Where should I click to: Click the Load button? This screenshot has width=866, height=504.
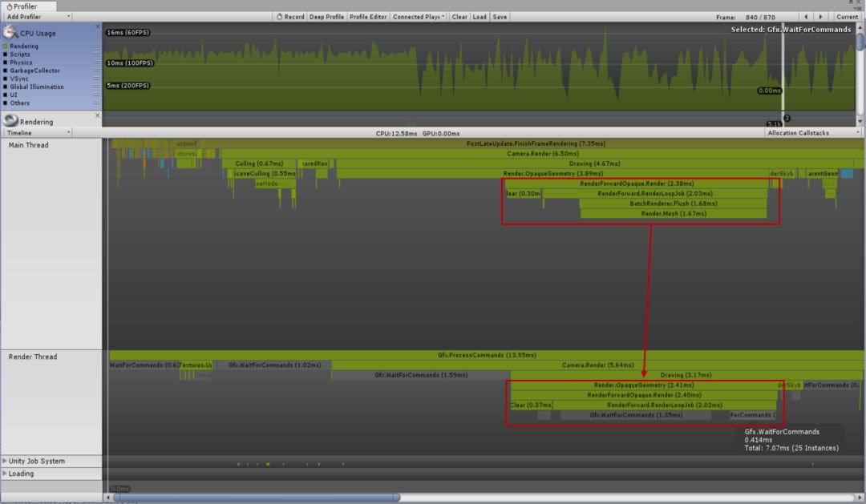pos(480,17)
